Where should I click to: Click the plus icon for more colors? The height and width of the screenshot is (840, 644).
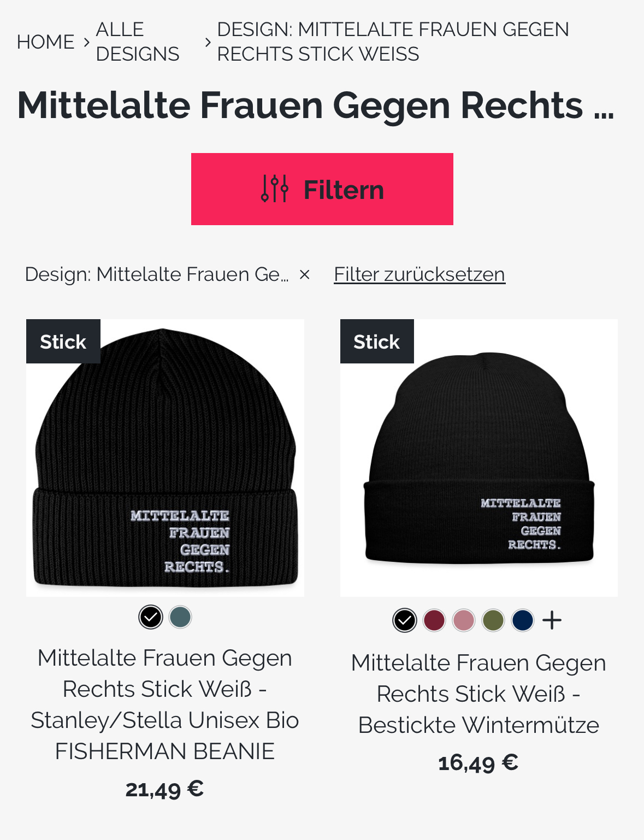(x=552, y=620)
